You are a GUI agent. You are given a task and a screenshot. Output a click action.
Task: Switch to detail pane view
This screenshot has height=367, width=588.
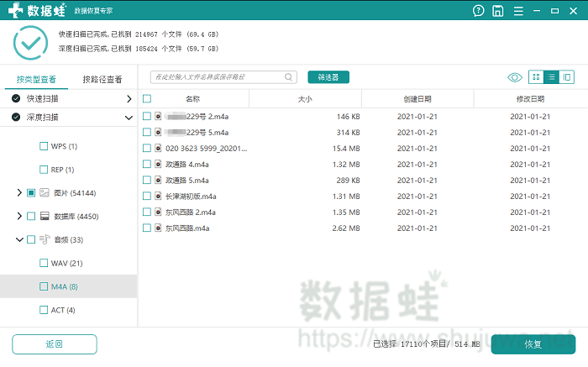[x=567, y=77]
